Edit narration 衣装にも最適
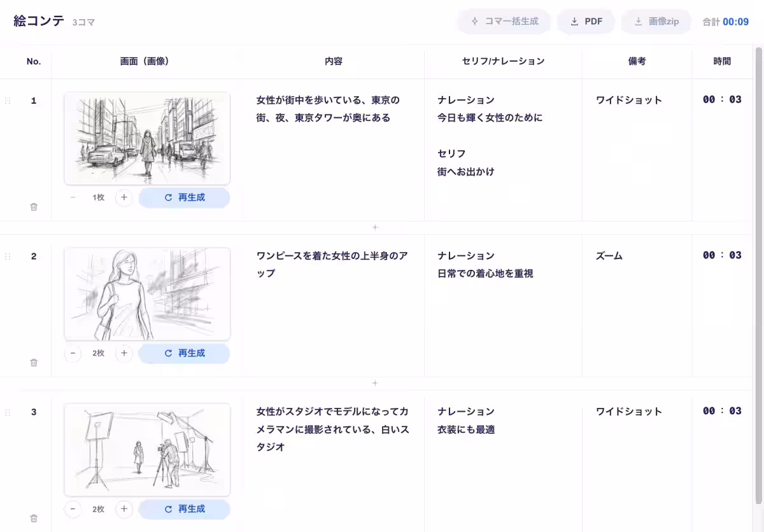This screenshot has height=532, width=764. (x=466, y=430)
